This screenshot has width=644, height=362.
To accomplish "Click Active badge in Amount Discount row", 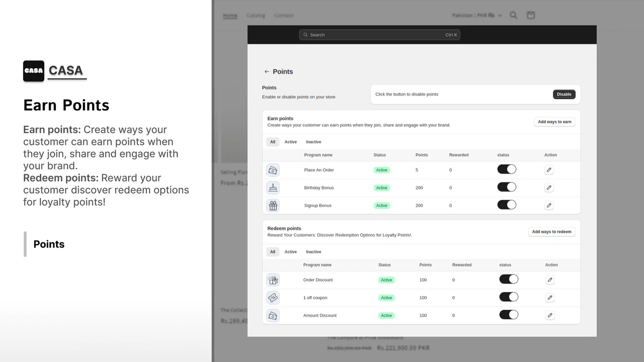I will click(x=386, y=315).
